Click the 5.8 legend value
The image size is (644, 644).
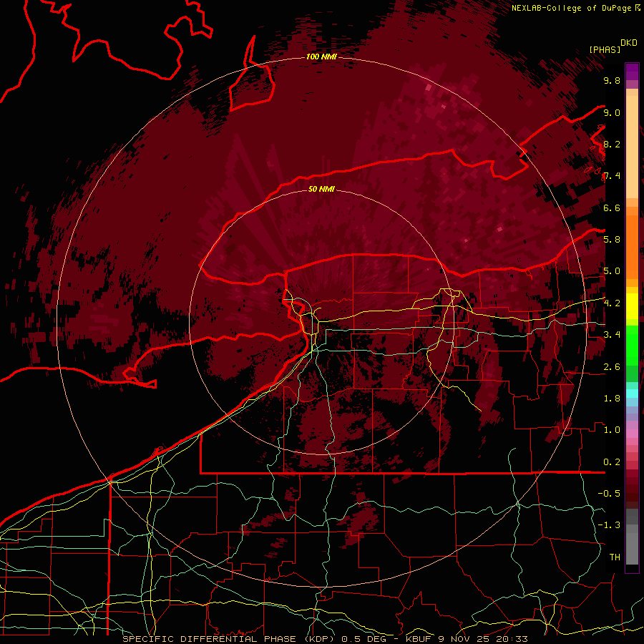pyautogui.click(x=612, y=240)
